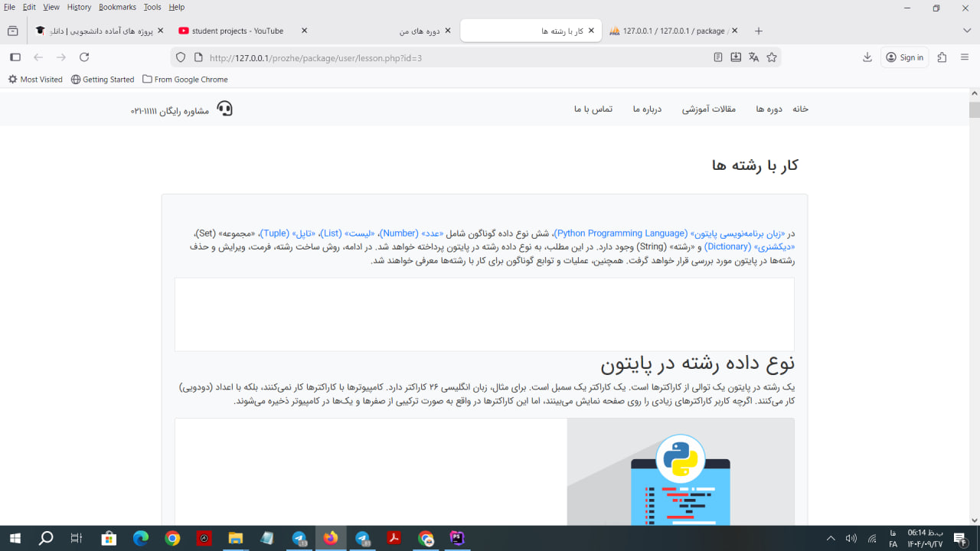Click the headset consultation icon
This screenshot has width=980, height=551.
pos(224,109)
